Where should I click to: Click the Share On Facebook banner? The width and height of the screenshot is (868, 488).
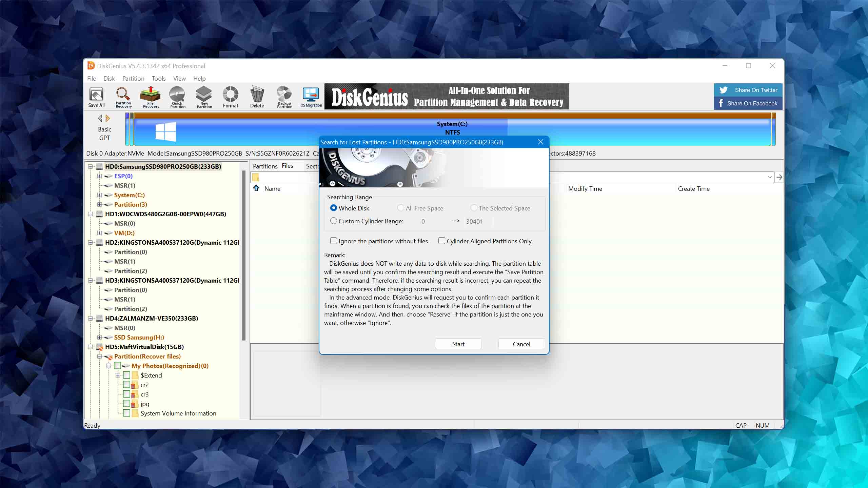coord(748,103)
